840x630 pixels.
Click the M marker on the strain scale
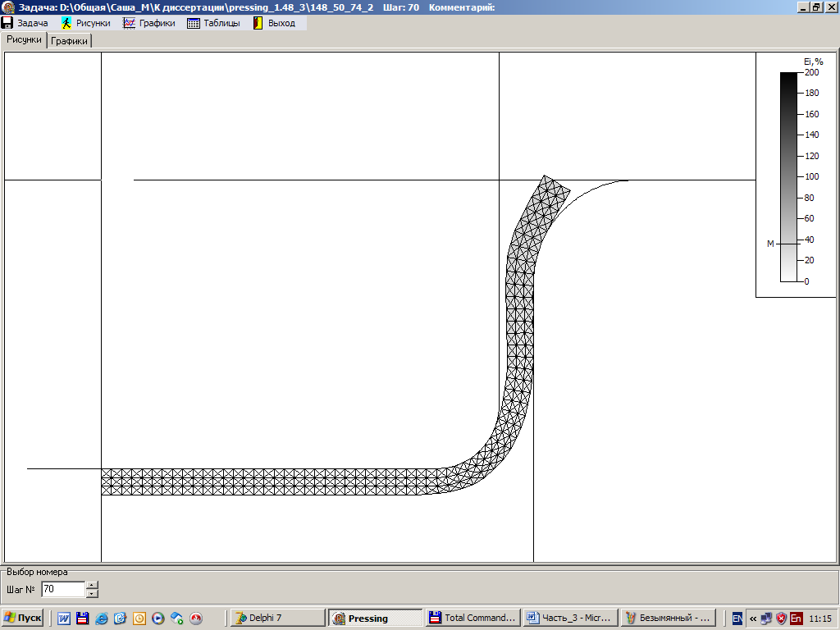pyautogui.click(x=770, y=244)
